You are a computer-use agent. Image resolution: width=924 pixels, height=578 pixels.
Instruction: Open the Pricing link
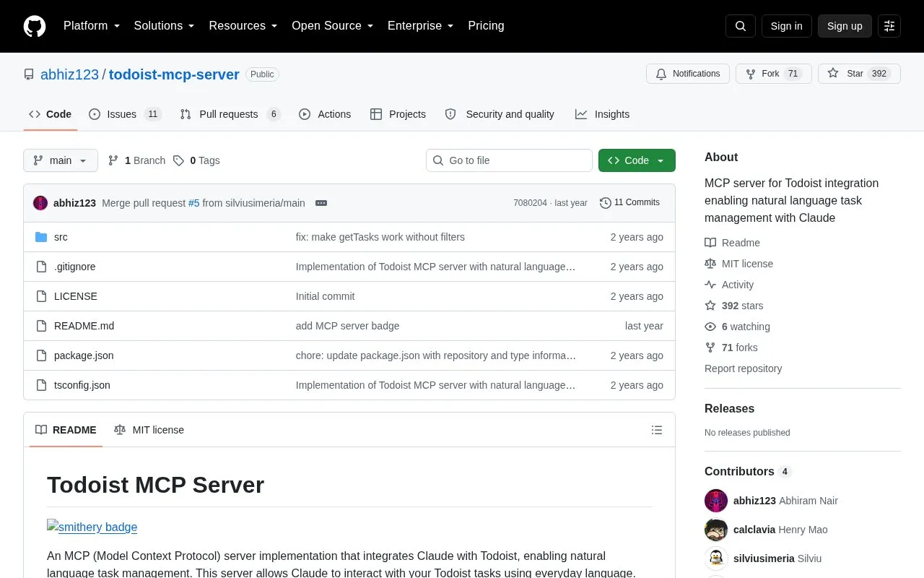pos(486,26)
